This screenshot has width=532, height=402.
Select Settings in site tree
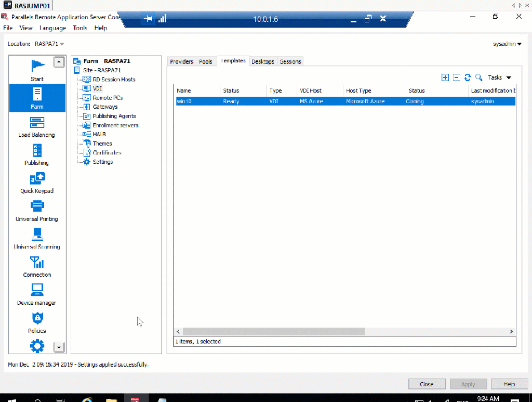[102, 162]
